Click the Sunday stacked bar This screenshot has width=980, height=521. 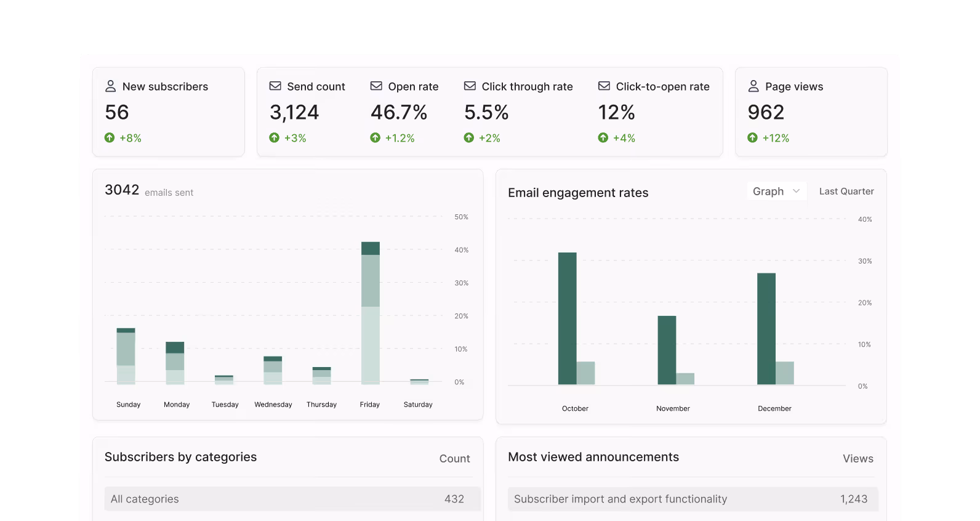click(126, 356)
